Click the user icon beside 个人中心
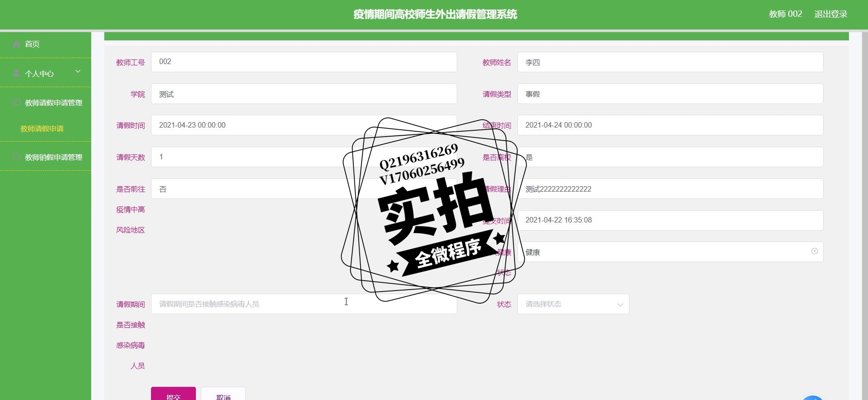Screen dimensions: 868x400 point(16,73)
